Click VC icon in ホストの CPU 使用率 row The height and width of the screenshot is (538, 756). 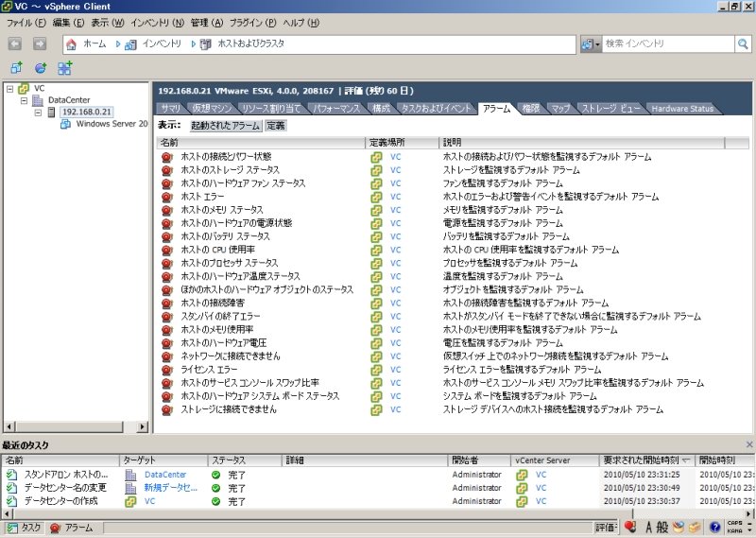tap(376, 250)
